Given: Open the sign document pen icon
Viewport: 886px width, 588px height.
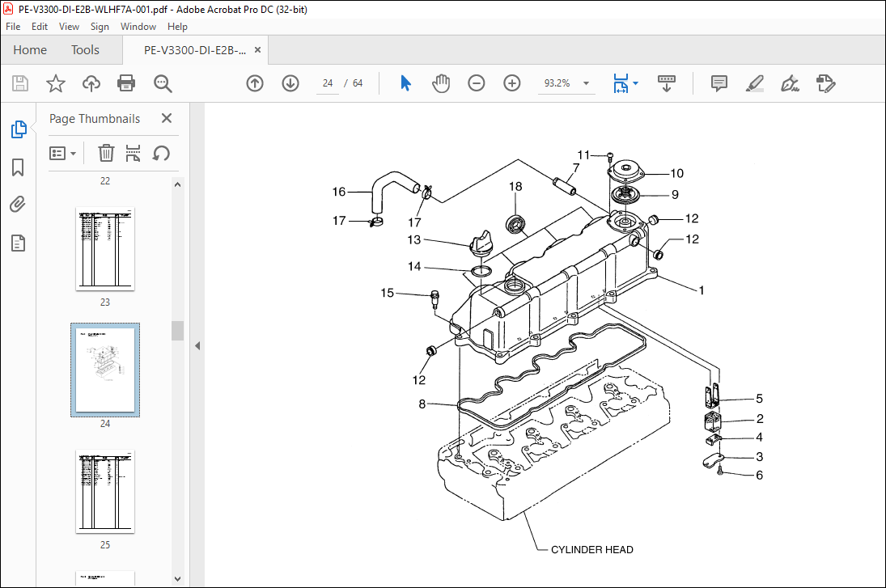Looking at the screenshot, I should 790,83.
